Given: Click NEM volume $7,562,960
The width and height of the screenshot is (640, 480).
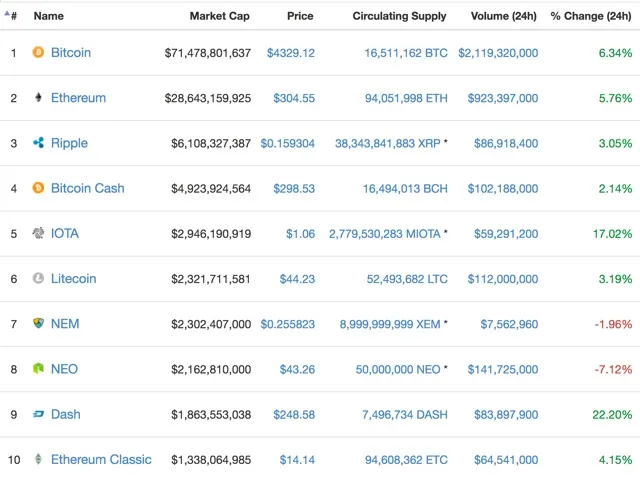Looking at the screenshot, I should click(x=509, y=324).
